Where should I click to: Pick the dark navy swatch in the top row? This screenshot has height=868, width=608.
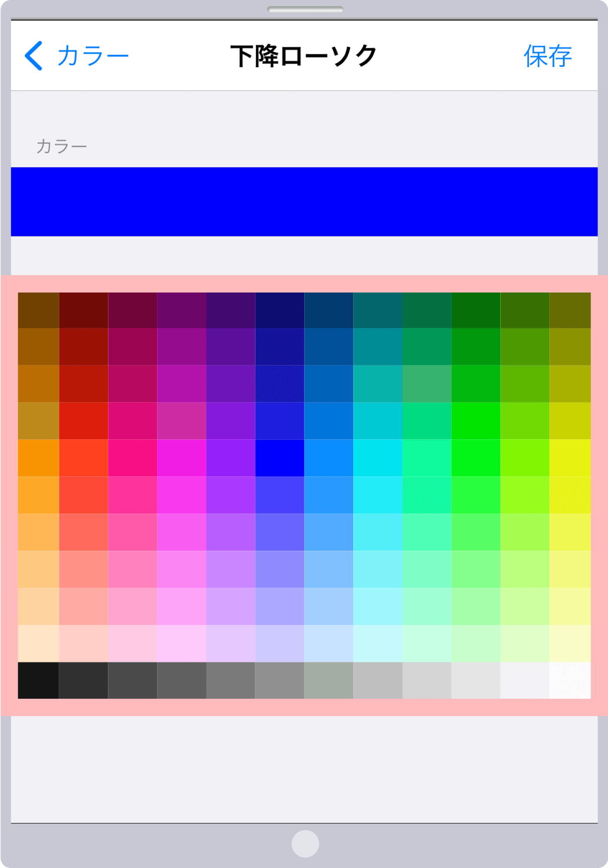pos(279,310)
